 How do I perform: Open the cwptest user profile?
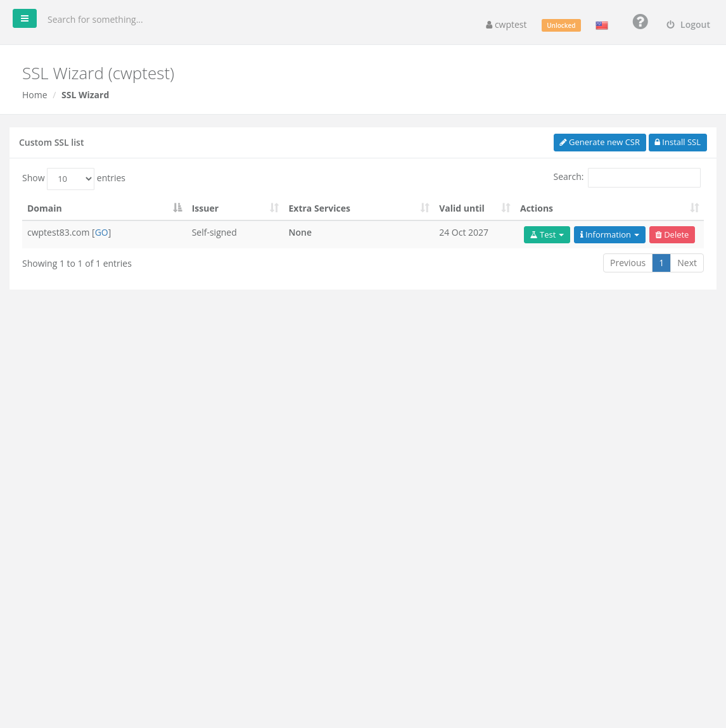(x=506, y=25)
